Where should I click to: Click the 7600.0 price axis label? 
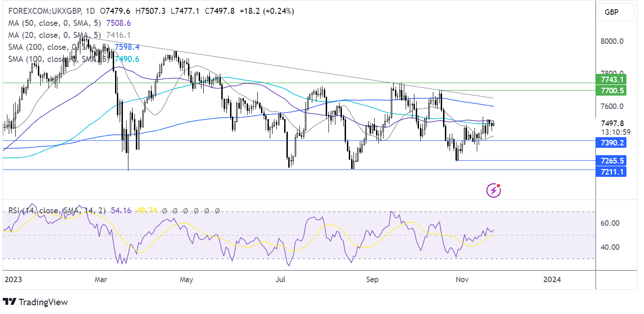click(x=613, y=106)
